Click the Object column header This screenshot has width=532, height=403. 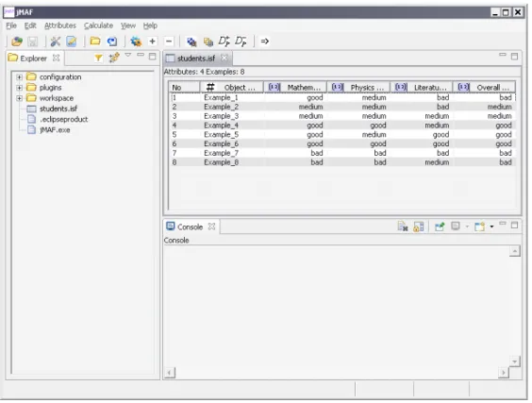click(x=232, y=87)
